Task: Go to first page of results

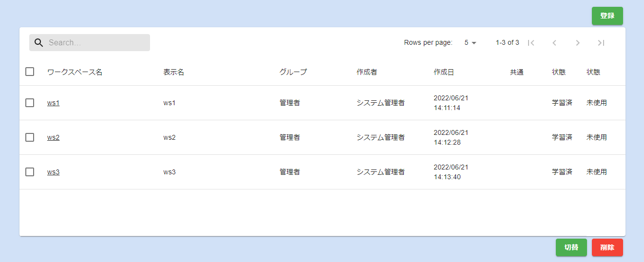Action: pos(531,43)
